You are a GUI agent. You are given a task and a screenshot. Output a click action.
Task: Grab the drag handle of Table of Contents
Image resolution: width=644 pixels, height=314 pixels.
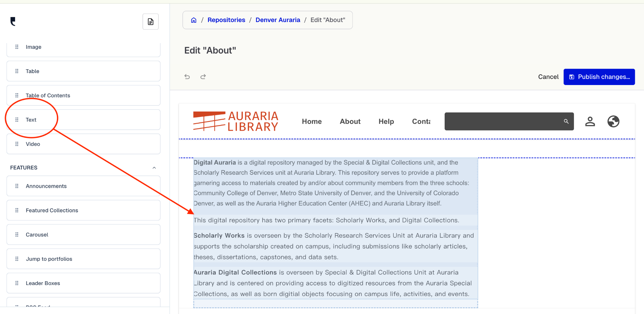pyautogui.click(x=17, y=95)
